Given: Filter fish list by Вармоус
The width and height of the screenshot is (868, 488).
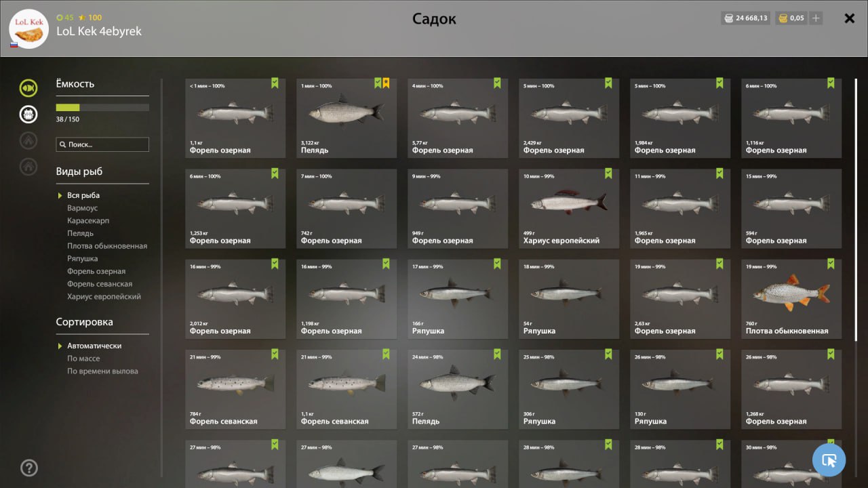Looking at the screenshot, I should tap(82, 208).
